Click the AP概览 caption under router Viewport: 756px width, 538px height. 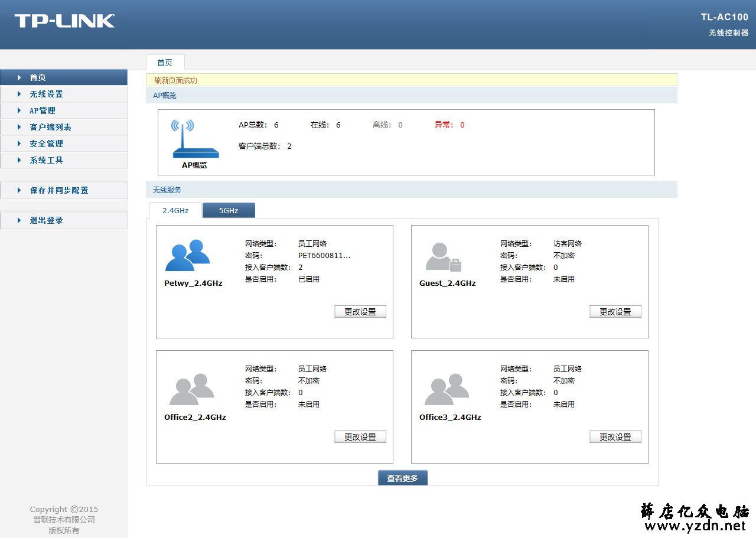tap(194, 165)
